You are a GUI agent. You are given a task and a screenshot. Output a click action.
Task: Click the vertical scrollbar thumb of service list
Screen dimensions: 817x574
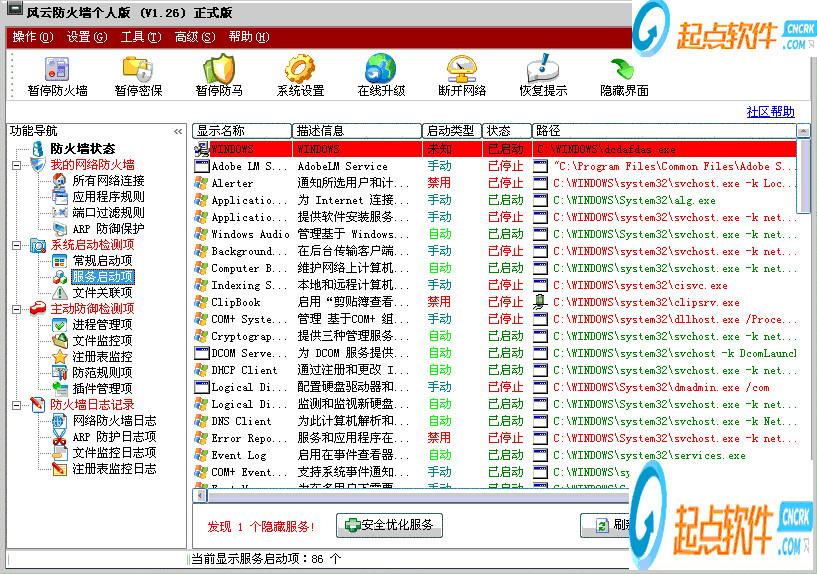(x=803, y=177)
